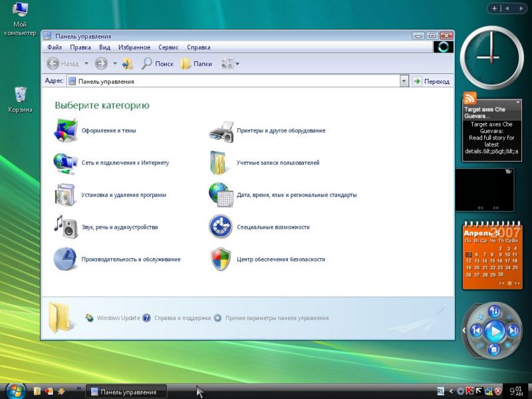Open the Views layout toolbar icon
Screen dimensions: 532x399
[227, 63]
